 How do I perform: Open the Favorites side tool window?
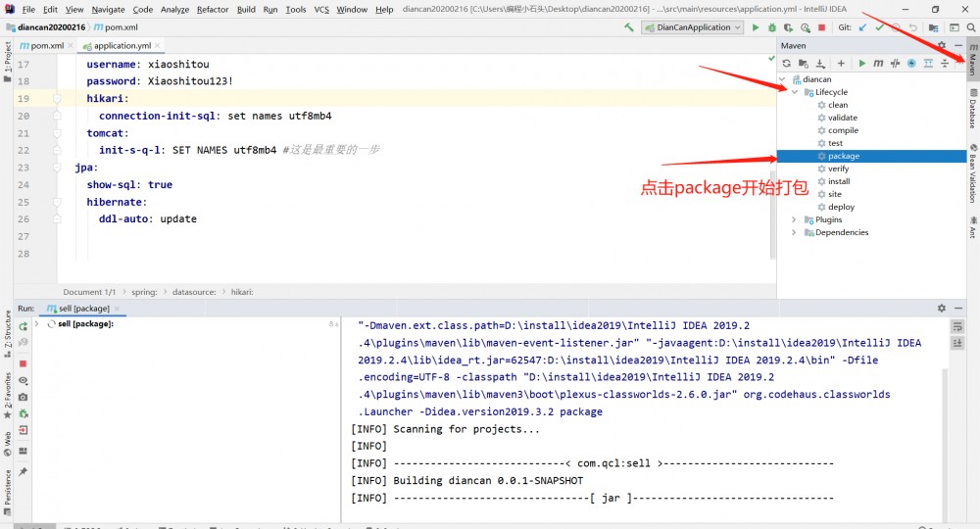(7, 396)
